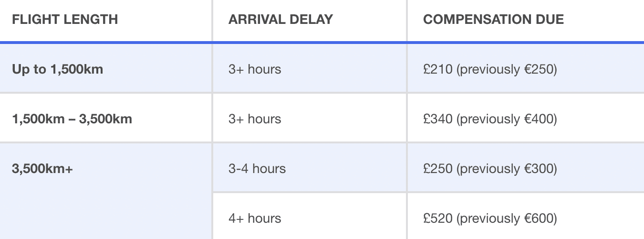Click the text previously €600

coord(507,219)
